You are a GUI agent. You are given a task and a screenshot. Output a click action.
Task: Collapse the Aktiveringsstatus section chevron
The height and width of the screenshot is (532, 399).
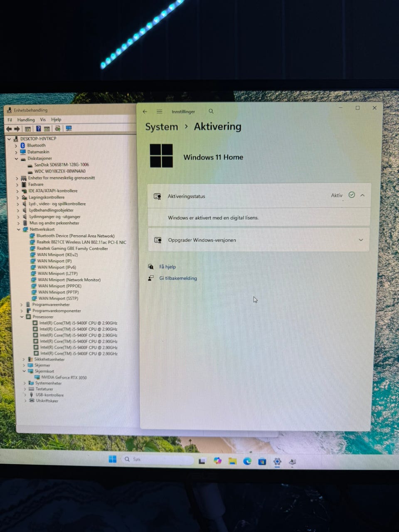362,195
